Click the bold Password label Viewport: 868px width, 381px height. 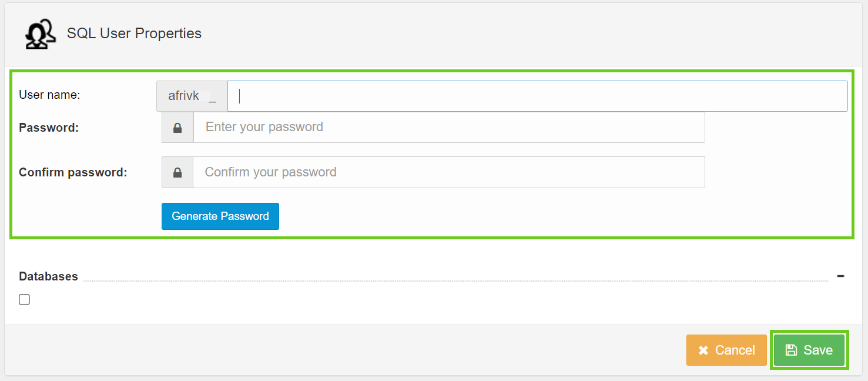(49, 128)
